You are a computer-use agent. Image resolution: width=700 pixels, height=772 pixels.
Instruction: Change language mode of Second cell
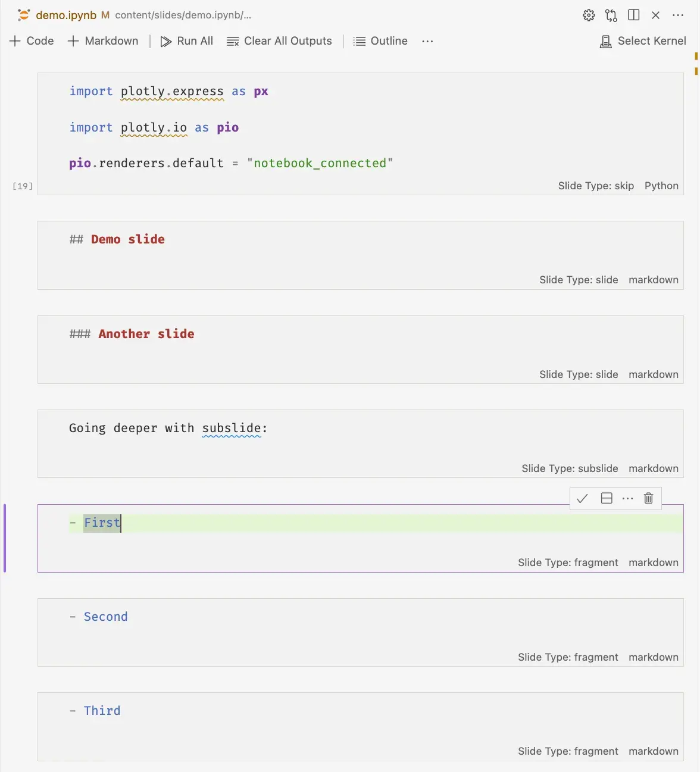(x=654, y=657)
